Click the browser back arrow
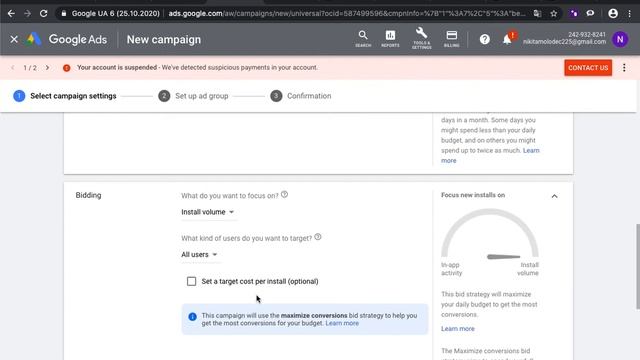 click(11, 13)
